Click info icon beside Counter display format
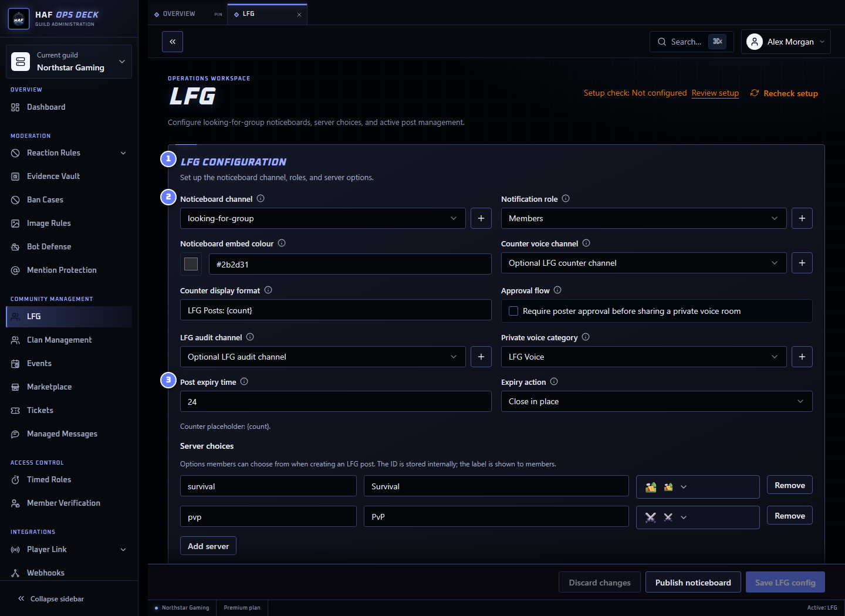The image size is (845, 616). [x=268, y=290]
